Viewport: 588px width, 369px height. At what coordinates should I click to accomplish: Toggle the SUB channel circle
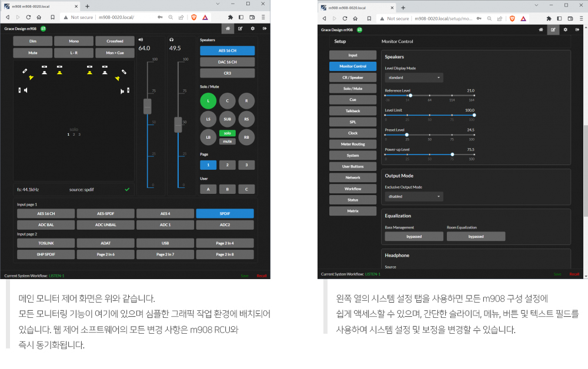pyautogui.click(x=227, y=119)
